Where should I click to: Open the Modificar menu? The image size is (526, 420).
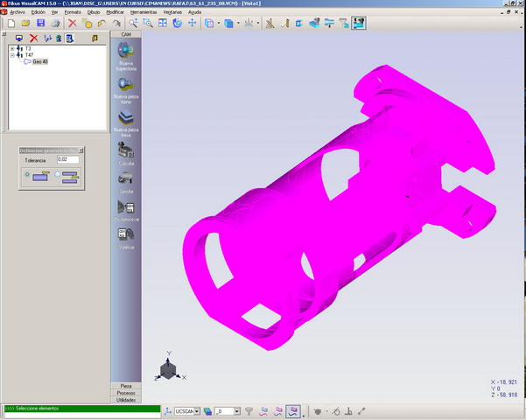(x=115, y=12)
